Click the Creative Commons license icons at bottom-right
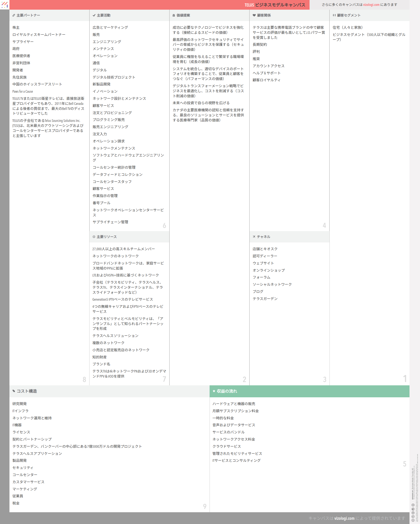The height and width of the screenshot is (524, 420). tap(413, 513)
